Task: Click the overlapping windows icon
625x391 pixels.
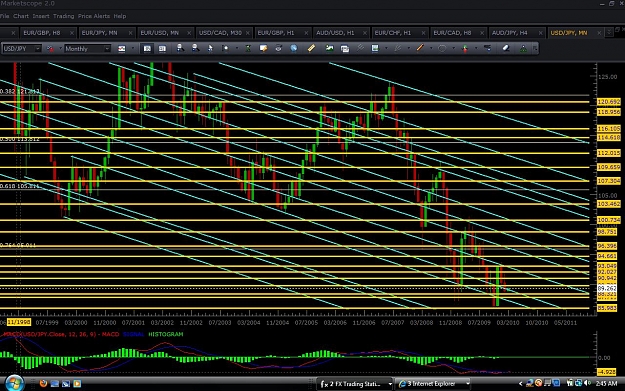Action: click(x=345, y=49)
